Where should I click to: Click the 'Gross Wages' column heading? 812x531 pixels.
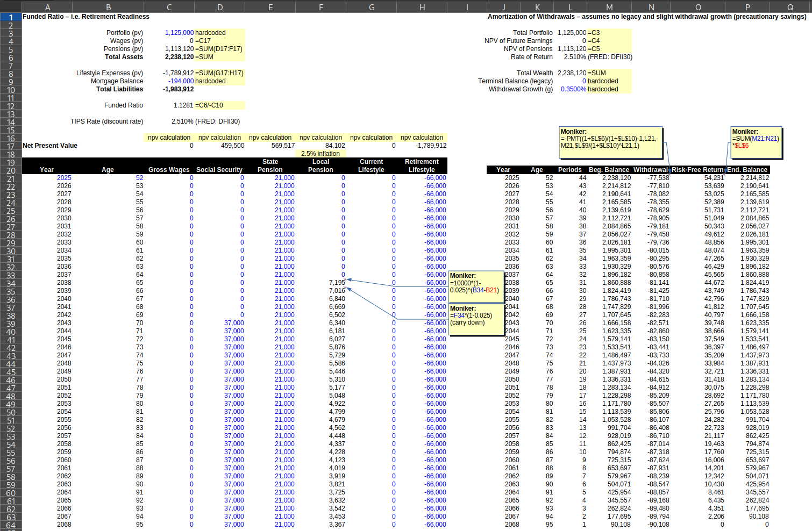(x=169, y=170)
